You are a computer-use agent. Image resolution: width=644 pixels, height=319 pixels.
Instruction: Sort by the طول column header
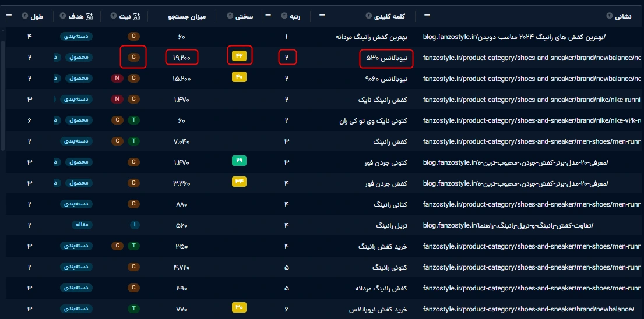tap(37, 16)
